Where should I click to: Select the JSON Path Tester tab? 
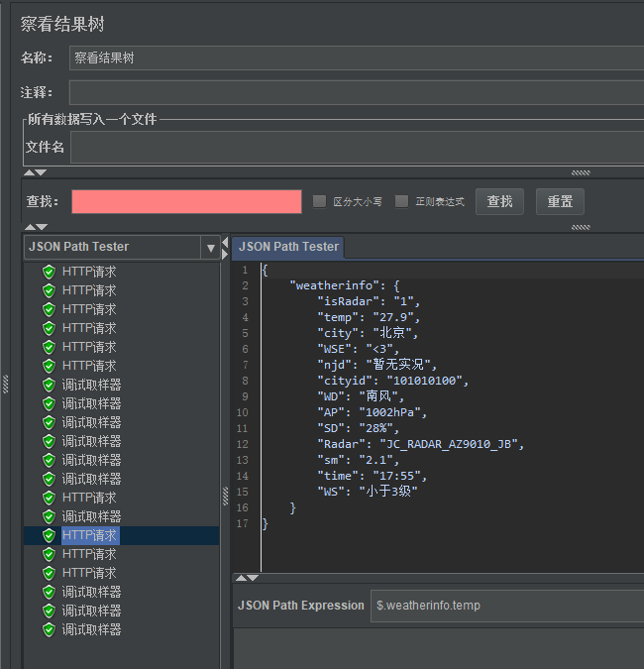(288, 247)
